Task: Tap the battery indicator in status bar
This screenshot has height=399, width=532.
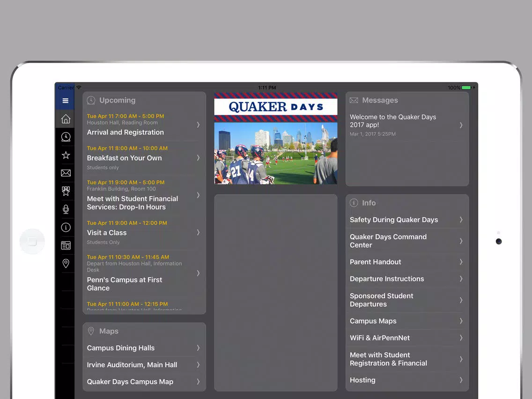Action: click(x=466, y=88)
